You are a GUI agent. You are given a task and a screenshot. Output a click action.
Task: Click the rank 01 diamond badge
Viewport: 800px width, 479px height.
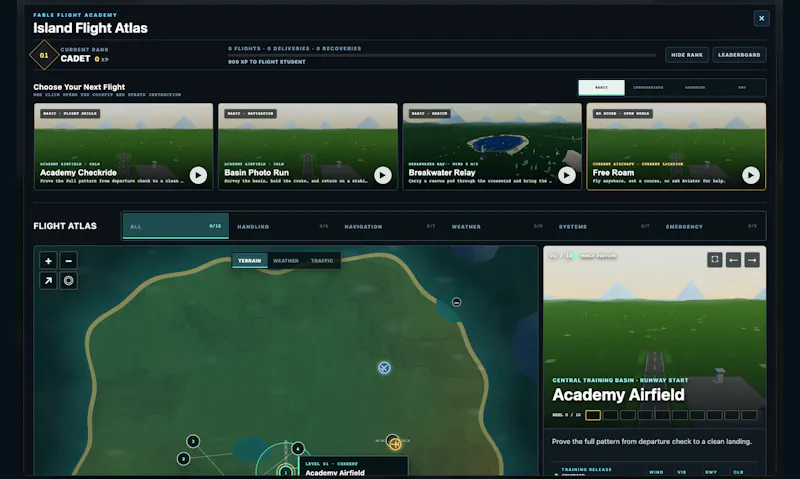pyautogui.click(x=44, y=55)
